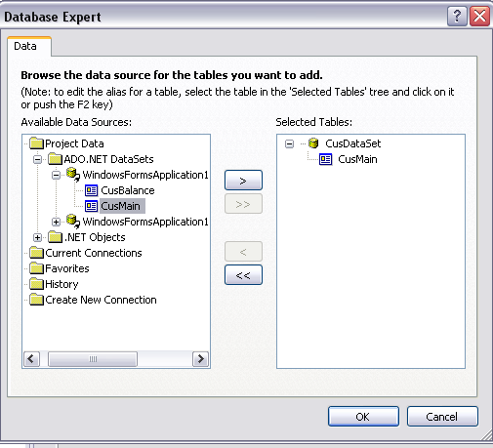The width and height of the screenshot is (493, 448).
Task: Click the Create New Connection folder icon
Action: pos(36,300)
